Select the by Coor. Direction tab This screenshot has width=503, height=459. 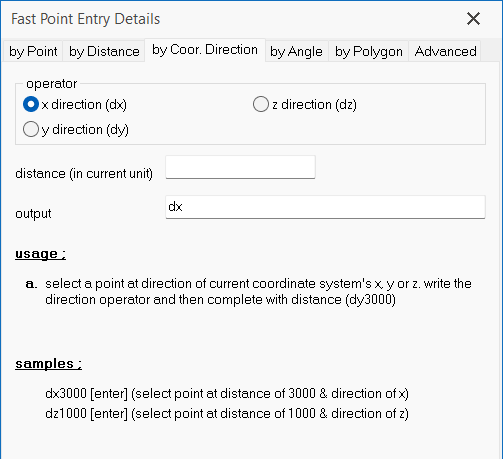click(x=205, y=50)
